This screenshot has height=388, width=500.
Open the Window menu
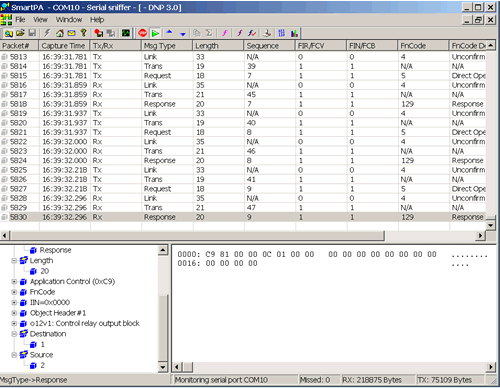point(69,20)
